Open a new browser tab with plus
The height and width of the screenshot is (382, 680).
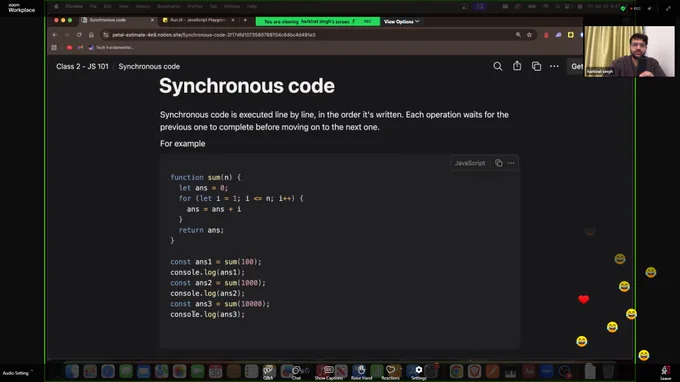245,20
